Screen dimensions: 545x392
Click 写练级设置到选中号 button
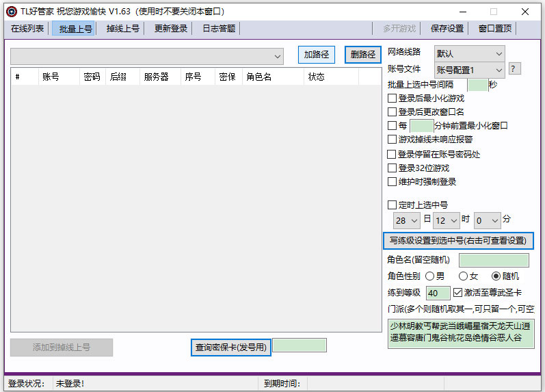pos(458,241)
